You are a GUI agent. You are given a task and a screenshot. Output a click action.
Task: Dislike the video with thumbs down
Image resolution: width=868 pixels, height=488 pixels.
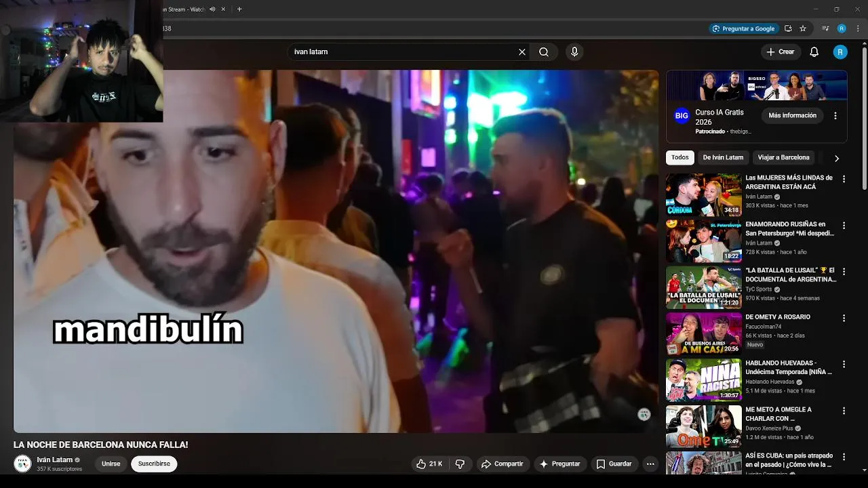point(460,464)
